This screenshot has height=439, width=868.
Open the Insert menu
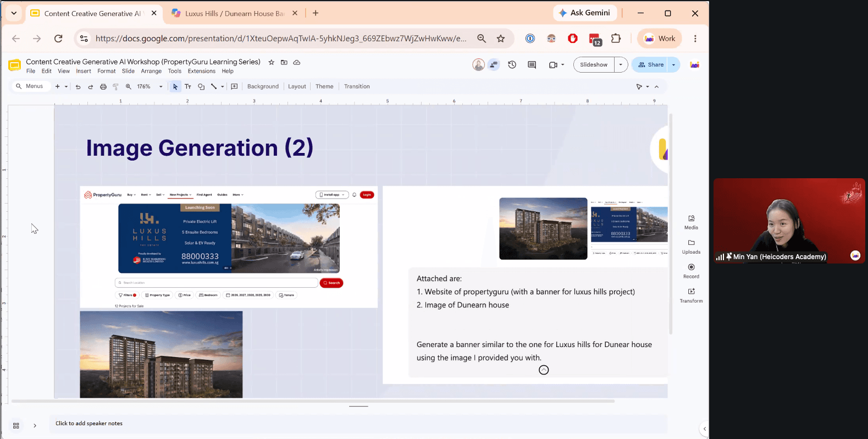coord(84,71)
